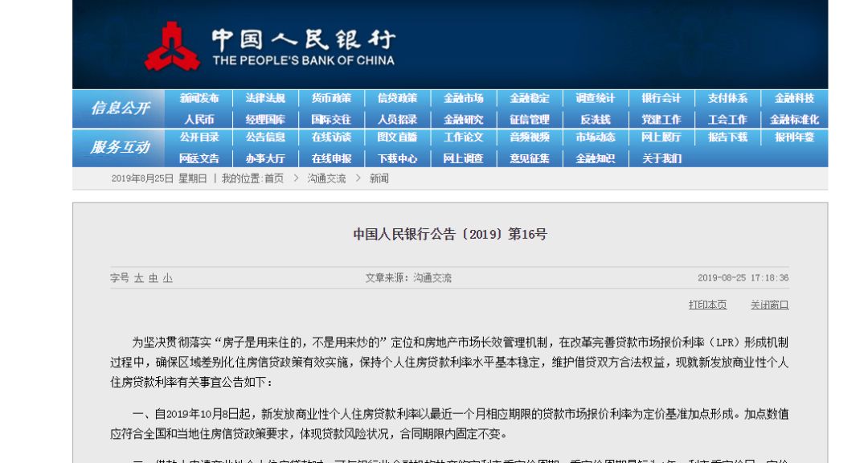Viewport: 868px width, 463px height.
Task: Click the 工作论文 menu item
Action: (464, 137)
